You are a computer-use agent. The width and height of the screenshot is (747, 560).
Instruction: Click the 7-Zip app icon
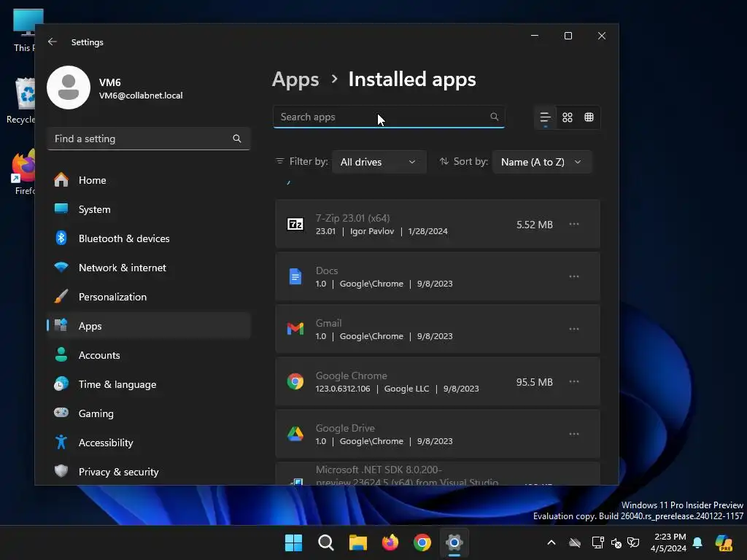pos(295,224)
